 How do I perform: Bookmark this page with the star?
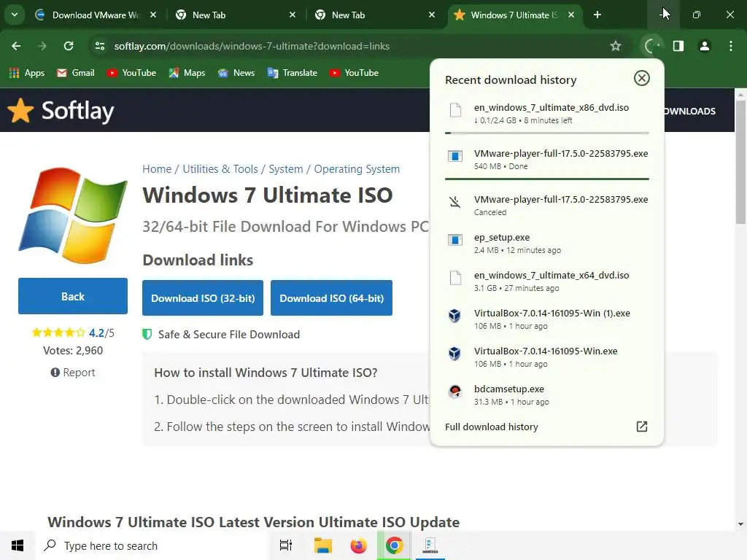616,46
